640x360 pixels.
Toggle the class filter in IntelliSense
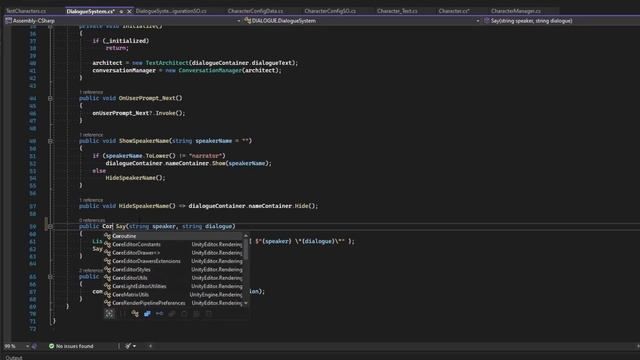click(x=135, y=314)
